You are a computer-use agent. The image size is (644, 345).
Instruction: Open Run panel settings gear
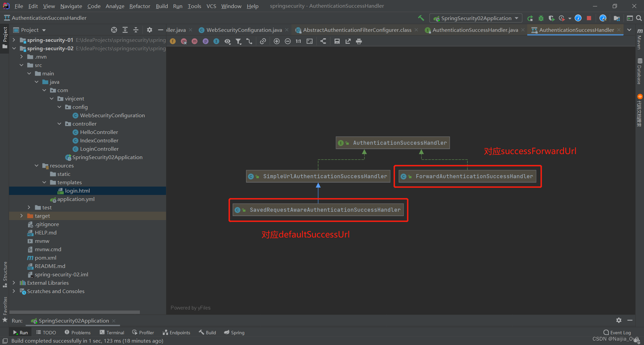tap(619, 320)
